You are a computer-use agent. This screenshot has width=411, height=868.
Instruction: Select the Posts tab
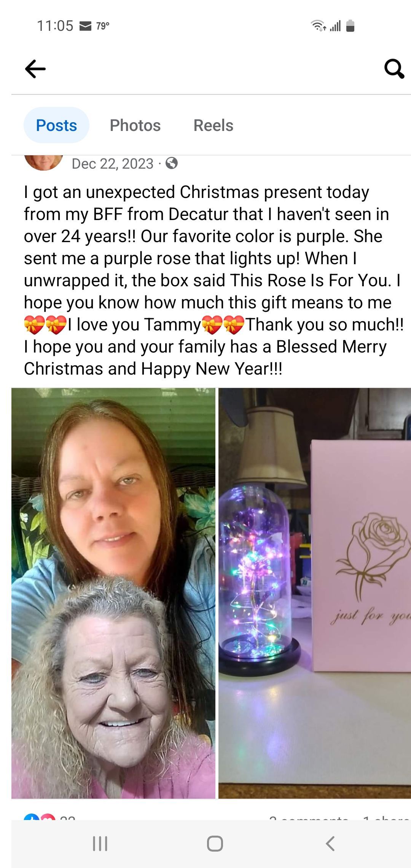click(56, 125)
